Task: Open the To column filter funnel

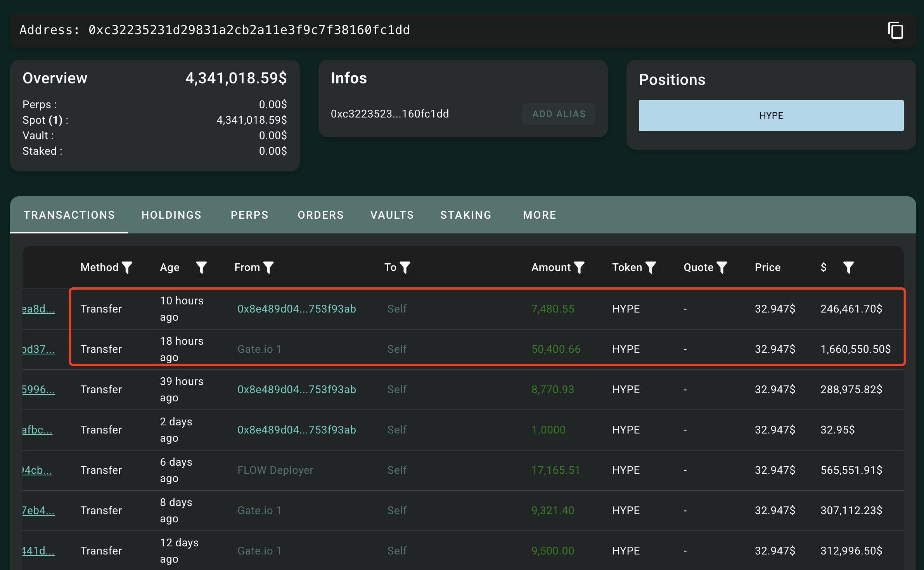Action: 406,267
